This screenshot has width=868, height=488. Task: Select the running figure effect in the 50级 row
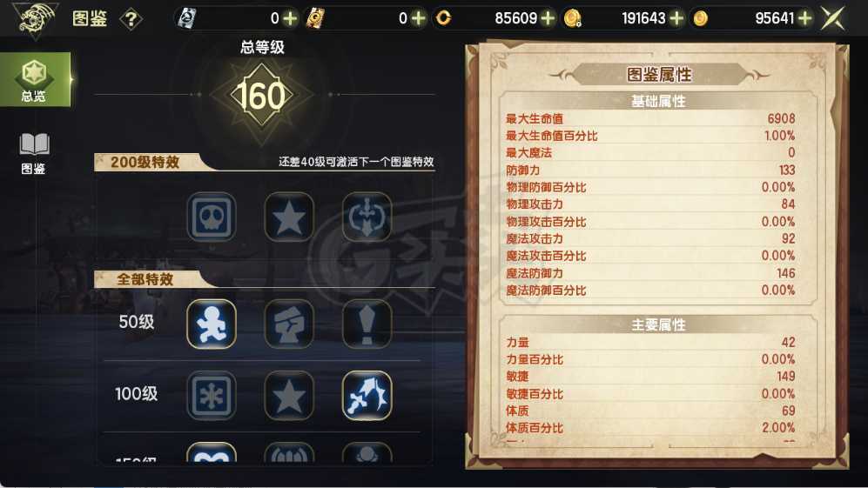[x=212, y=324]
